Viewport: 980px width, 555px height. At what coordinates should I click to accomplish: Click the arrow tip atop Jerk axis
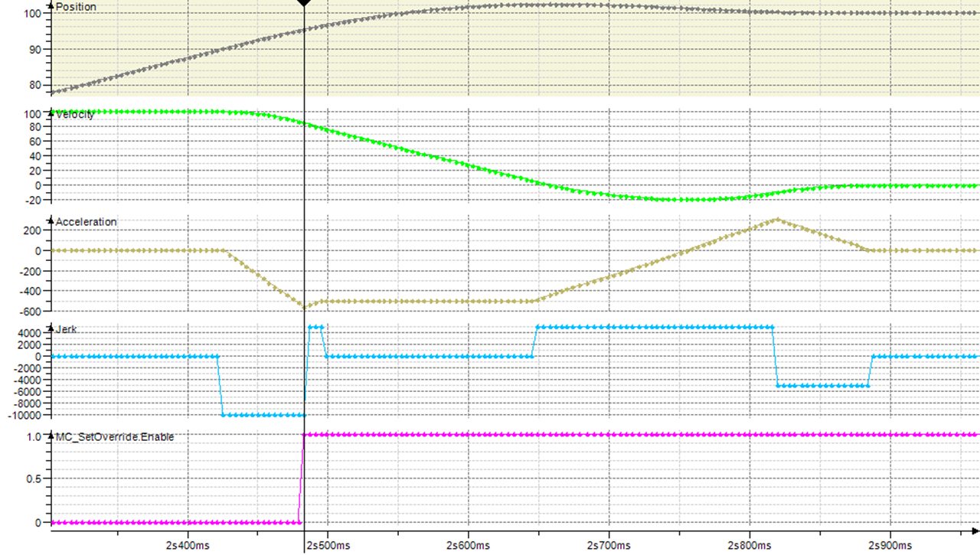(x=51, y=328)
